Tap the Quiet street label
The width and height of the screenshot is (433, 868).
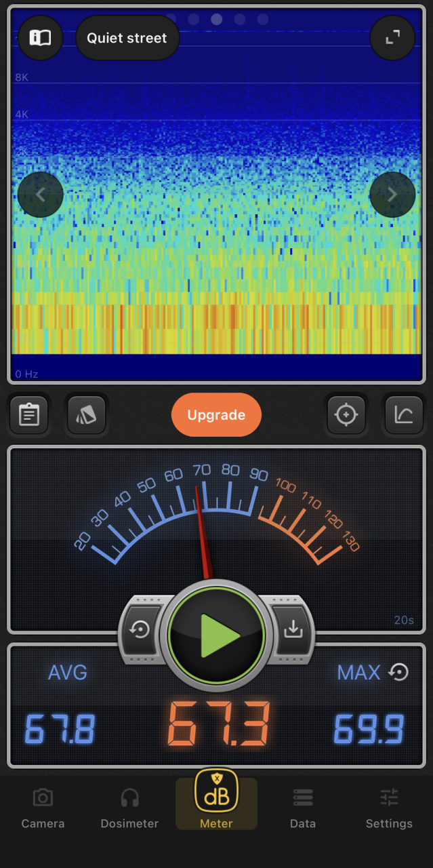tap(127, 38)
